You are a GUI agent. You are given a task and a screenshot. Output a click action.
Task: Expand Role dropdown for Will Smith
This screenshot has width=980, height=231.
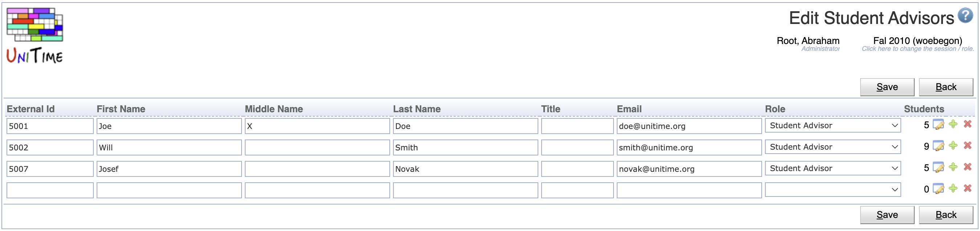[x=833, y=147]
